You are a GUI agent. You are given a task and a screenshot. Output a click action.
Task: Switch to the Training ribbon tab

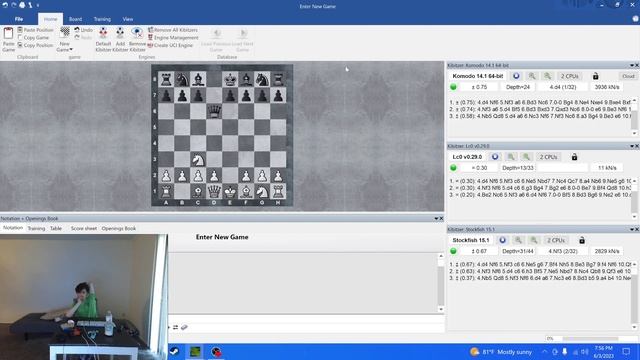(x=102, y=19)
